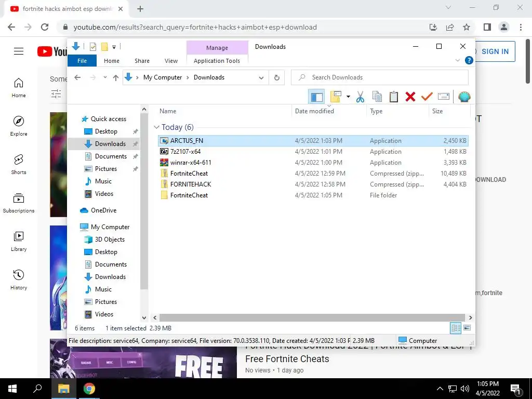The width and height of the screenshot is (532, 399).
Task: Close the fortnite hacks Chrome tab
Action: [121, 9]
